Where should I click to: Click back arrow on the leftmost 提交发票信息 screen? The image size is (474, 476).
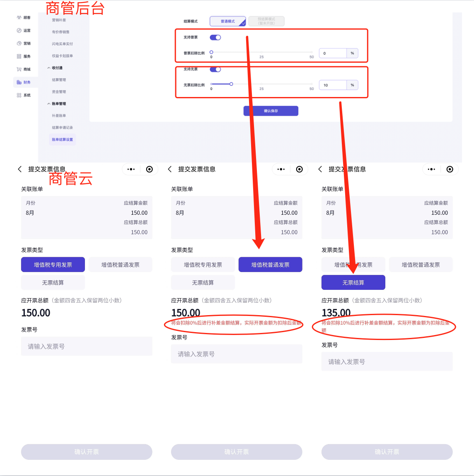point(19,169)
